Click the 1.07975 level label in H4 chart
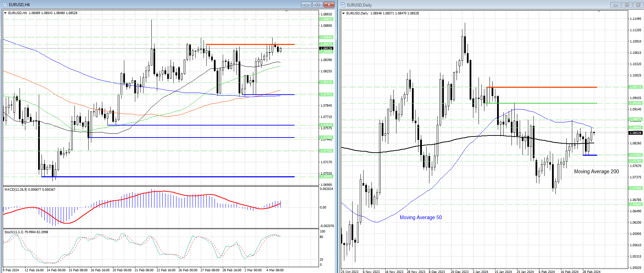 (326, 95)
